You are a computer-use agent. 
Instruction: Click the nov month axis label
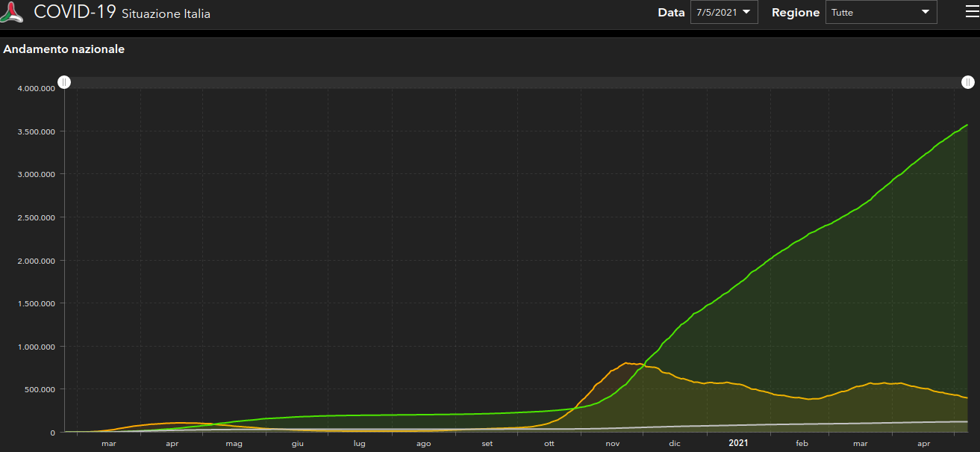[x=613, y=444]
